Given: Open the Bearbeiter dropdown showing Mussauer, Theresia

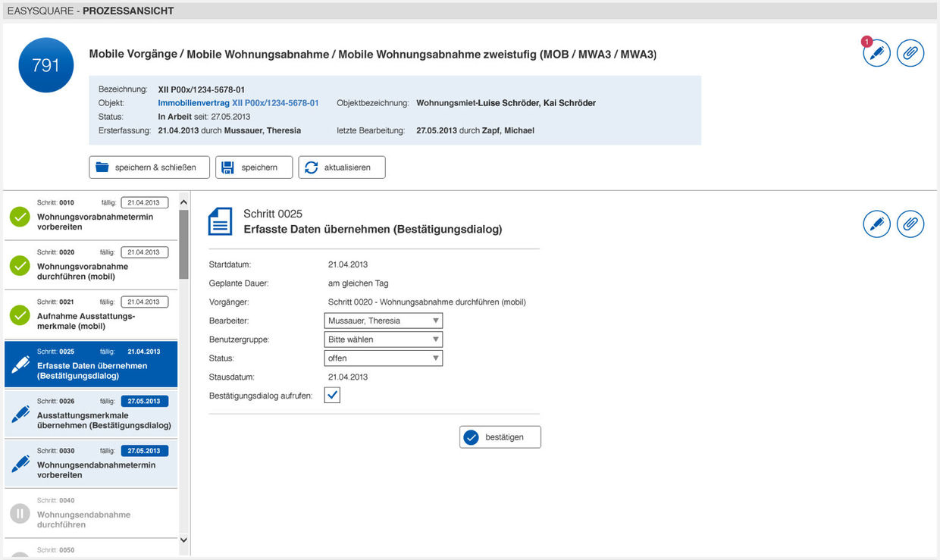Looking at the screenshot, I should 383,321.
